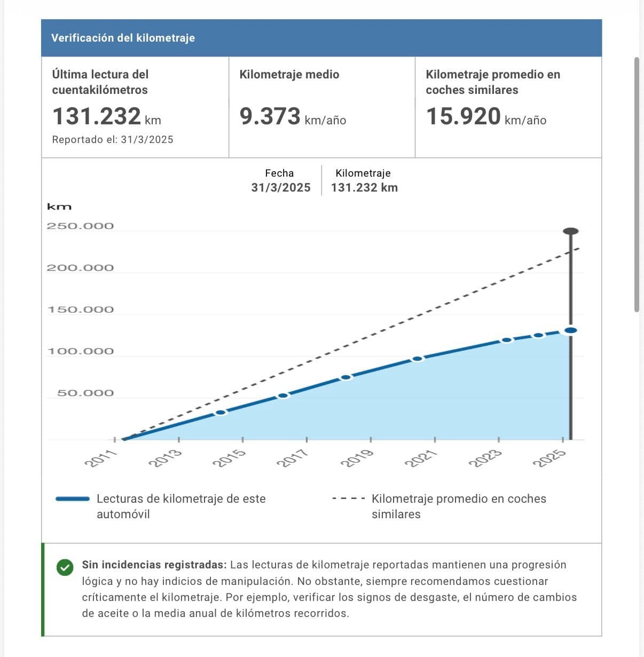
Task: Click the dashed line legend symbol
Action: point(348,499)
